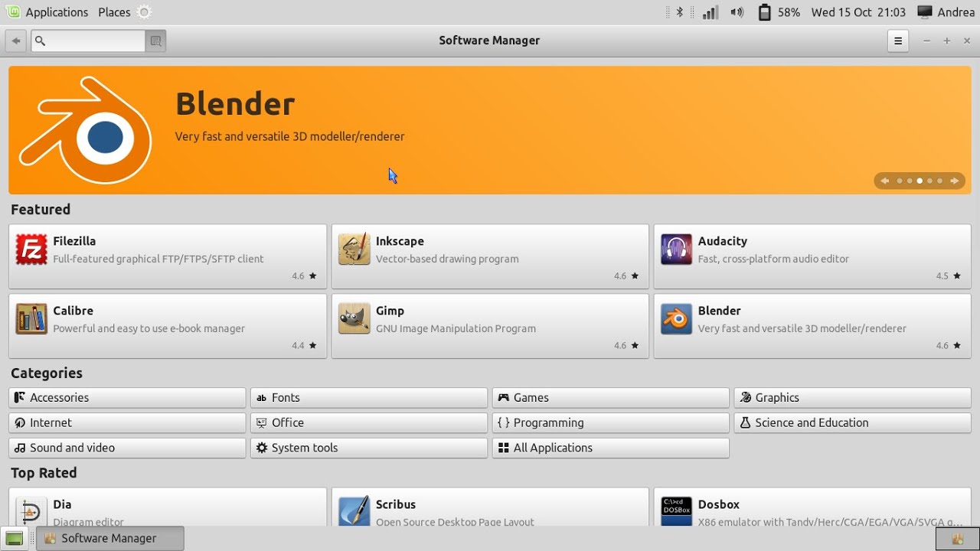
Task: Click the Blender banner headline text
Action: tap(235, 104)
